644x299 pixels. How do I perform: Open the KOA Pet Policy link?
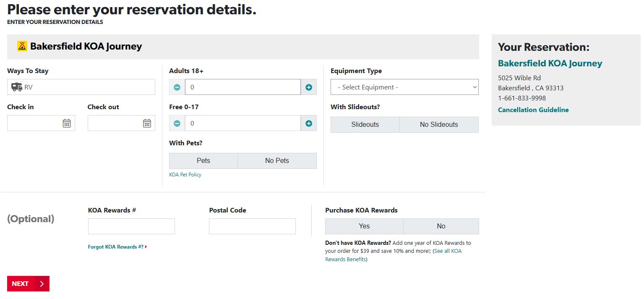point(185,175)
